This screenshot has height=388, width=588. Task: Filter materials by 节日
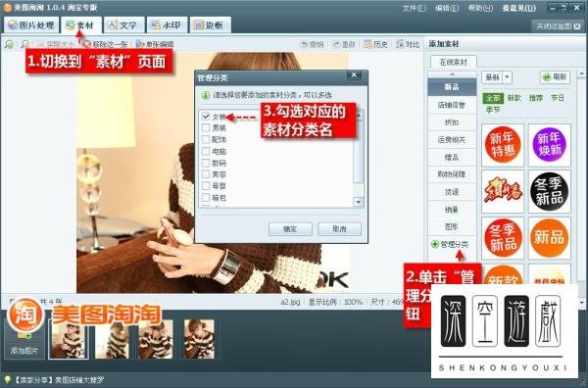pyautogui.click(x=558, y=98)
